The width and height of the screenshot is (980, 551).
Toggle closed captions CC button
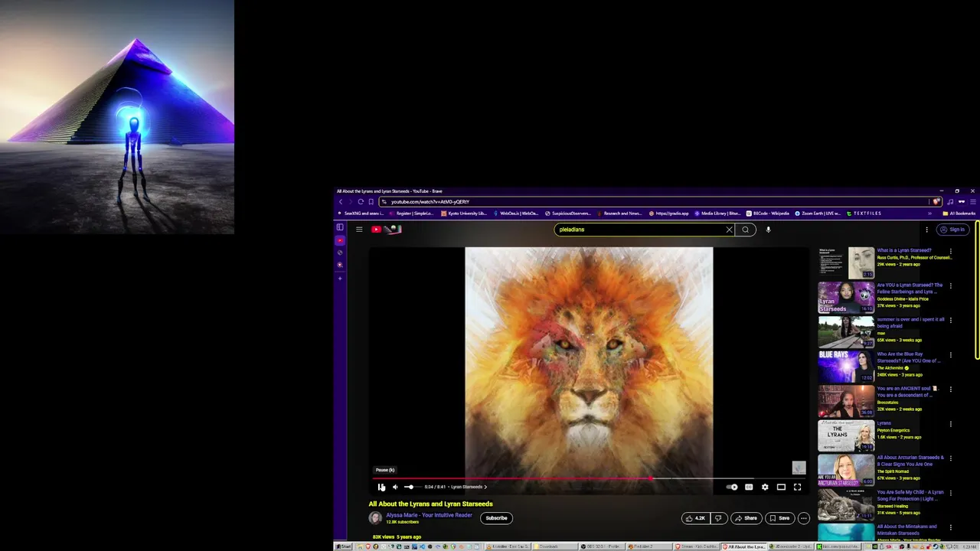[x=749, y=487]
